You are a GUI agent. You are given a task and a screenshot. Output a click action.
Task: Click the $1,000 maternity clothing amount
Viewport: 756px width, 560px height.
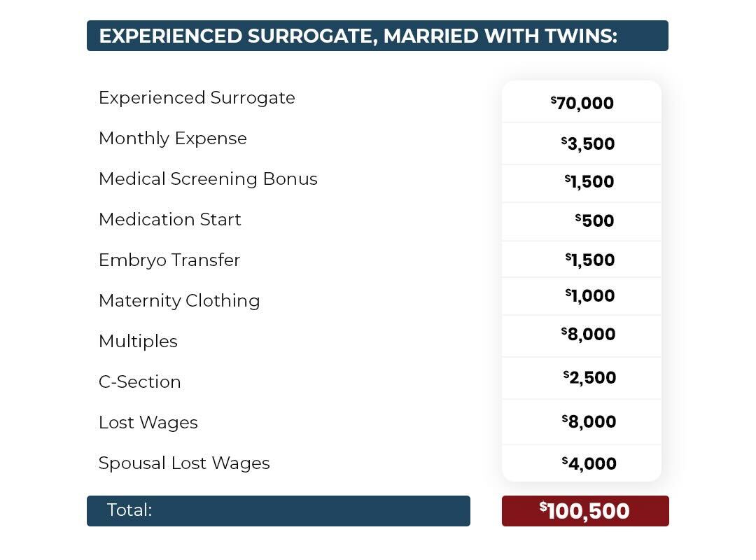(x=590, y=296)
